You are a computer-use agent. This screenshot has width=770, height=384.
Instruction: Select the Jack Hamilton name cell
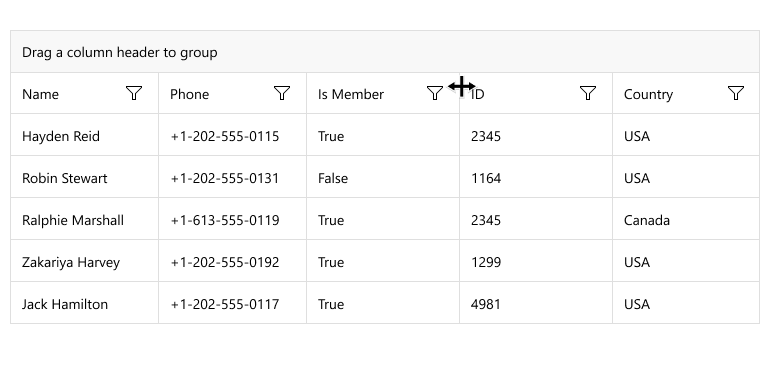84,303
